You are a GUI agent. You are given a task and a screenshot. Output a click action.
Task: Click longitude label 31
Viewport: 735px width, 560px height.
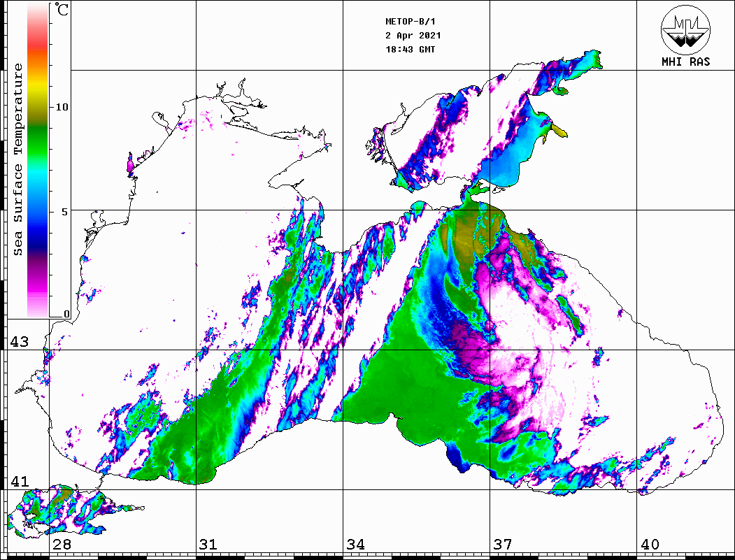208,544
